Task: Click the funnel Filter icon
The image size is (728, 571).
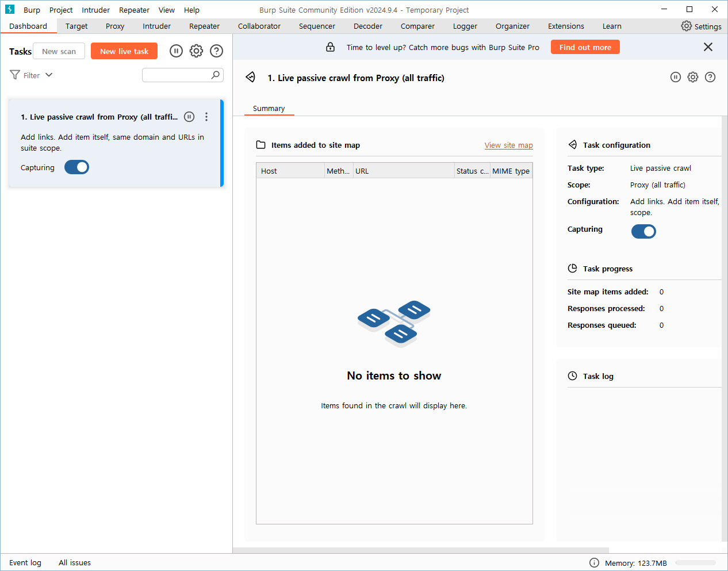Action: coord(15,75)
